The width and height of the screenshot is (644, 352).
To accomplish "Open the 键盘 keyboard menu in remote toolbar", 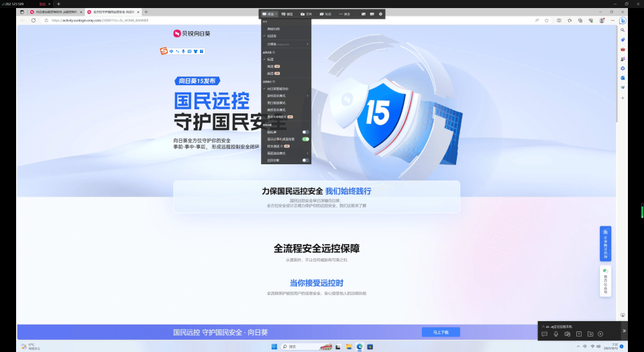I will click(x=288, y=14).
